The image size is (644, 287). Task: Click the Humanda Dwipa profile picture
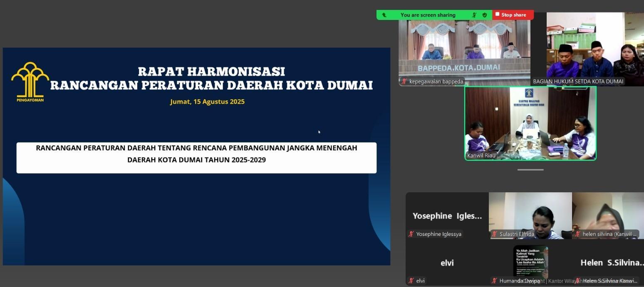[x=530, y=262]
